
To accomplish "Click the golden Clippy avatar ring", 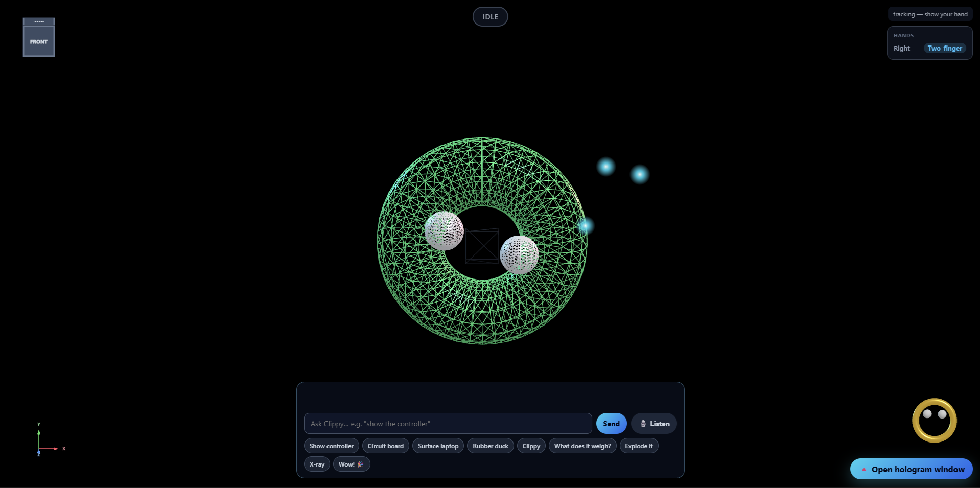I will pyautogui.click(x=935, y=421).
